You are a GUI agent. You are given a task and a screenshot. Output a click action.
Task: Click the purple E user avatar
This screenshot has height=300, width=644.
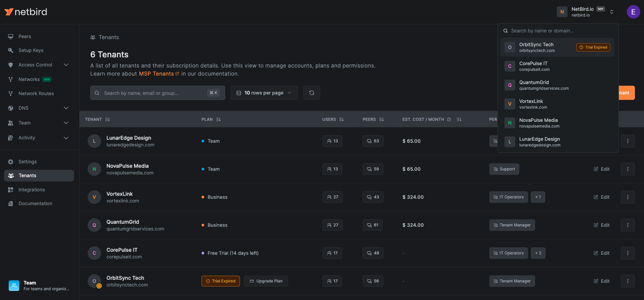tap(633, 12)
